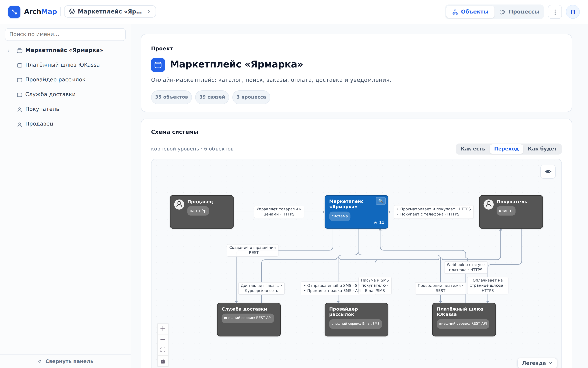Click the Провайдер рассылок box icon in tree
The height and width of the screenshot is (368, 588).
coord(20,80)
